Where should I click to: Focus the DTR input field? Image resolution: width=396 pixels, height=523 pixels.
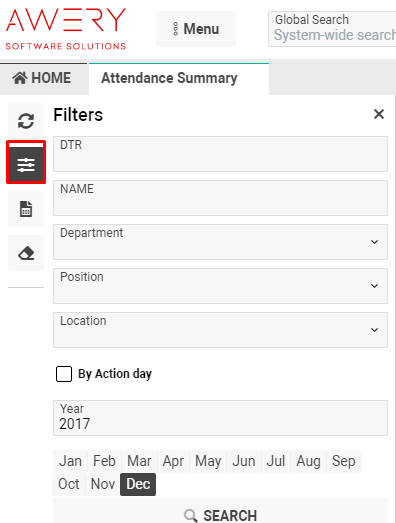pos(220,154)
